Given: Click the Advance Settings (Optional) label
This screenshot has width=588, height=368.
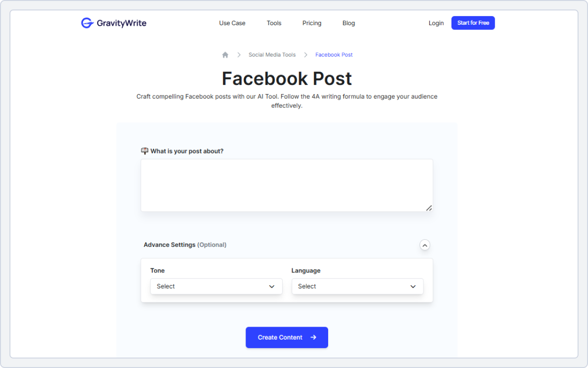Looking at the screenshot, I should (185, 245).
